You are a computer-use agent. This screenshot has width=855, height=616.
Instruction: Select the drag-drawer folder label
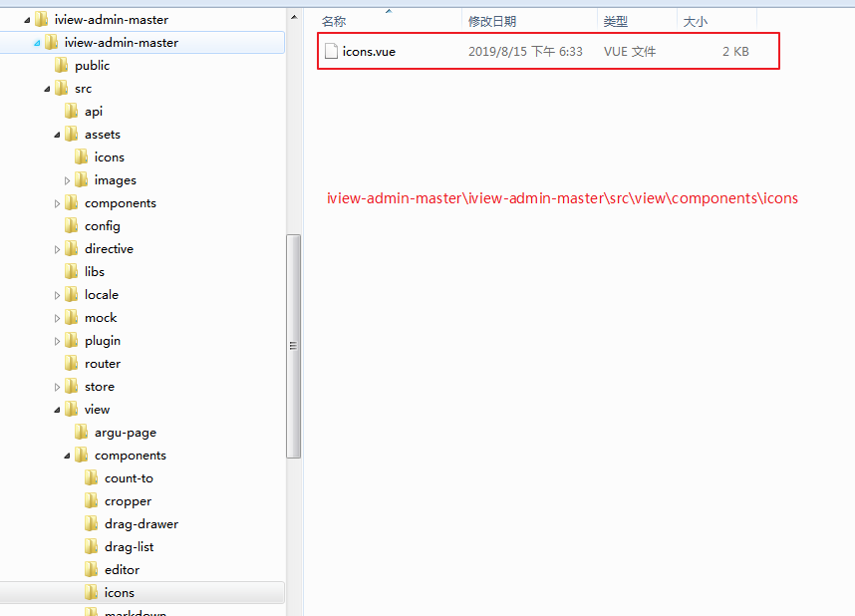pyautogui.click(x=142, y=523)
